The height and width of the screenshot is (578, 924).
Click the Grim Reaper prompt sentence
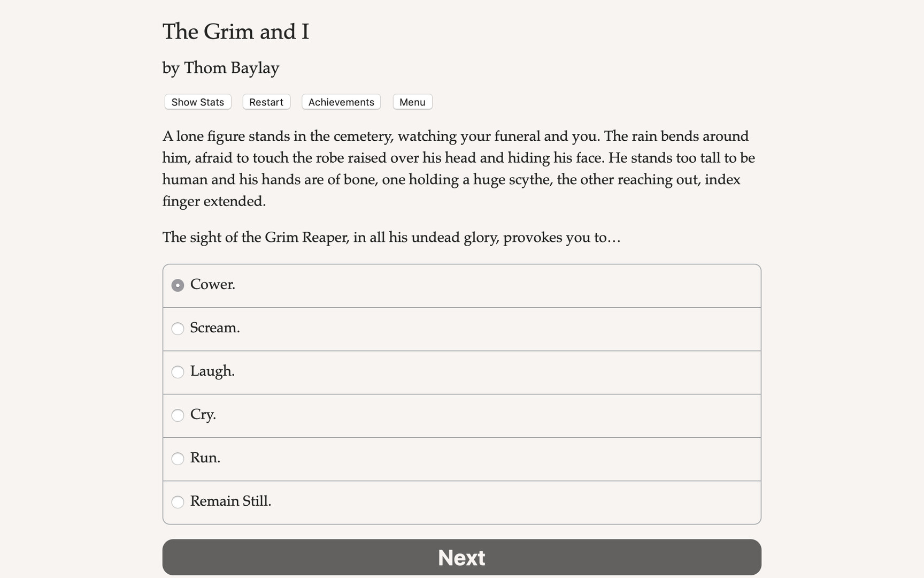(x=391, y=238)
